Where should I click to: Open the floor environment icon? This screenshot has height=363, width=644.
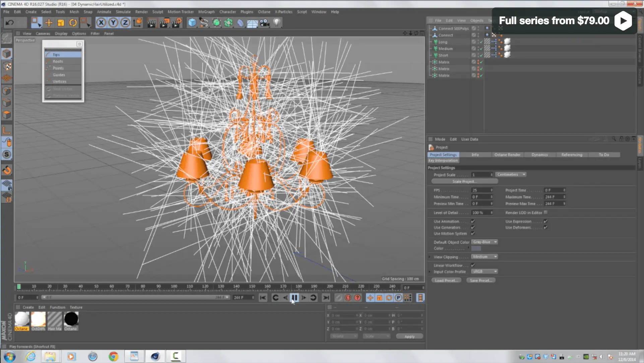[x=252, y=23]
